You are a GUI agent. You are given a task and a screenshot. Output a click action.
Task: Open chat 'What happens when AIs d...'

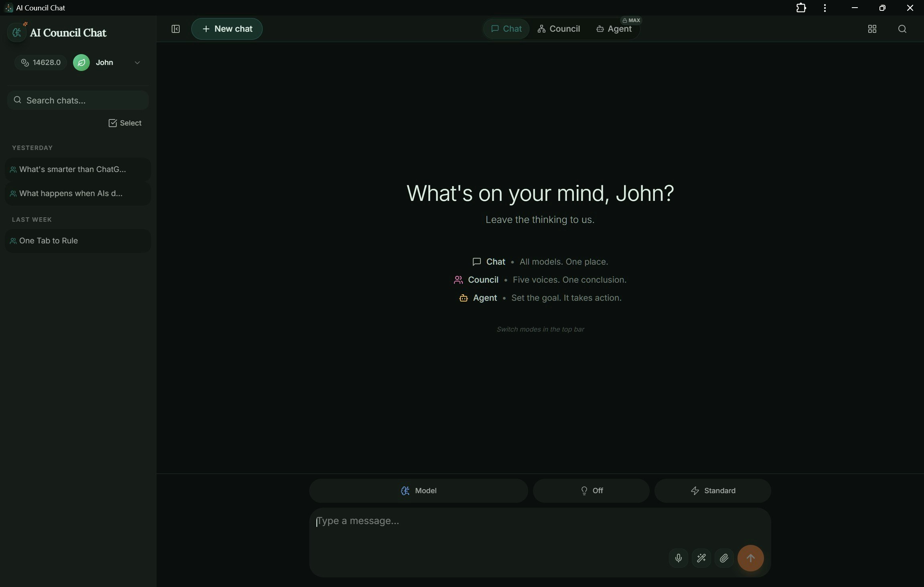pos(78,193)
